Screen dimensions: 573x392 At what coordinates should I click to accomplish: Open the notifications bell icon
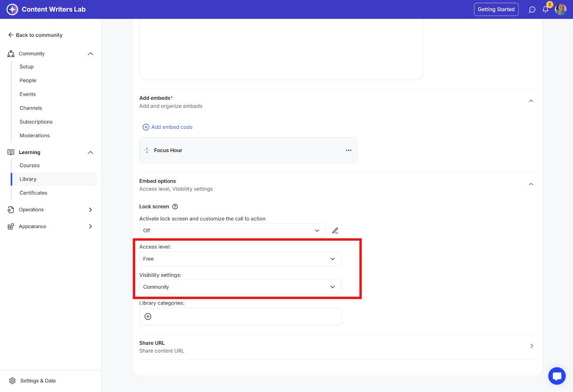click(x=545, y=10)
